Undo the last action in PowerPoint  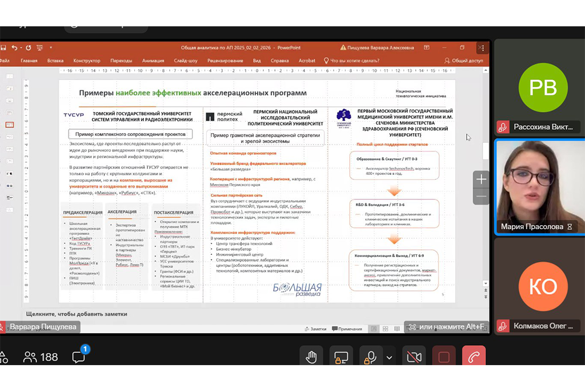pos(14,48)
